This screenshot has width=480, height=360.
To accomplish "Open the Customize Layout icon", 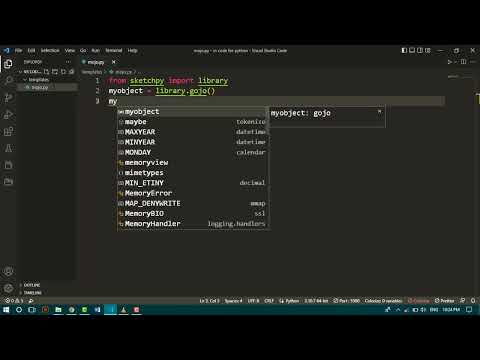I will 428,51.
